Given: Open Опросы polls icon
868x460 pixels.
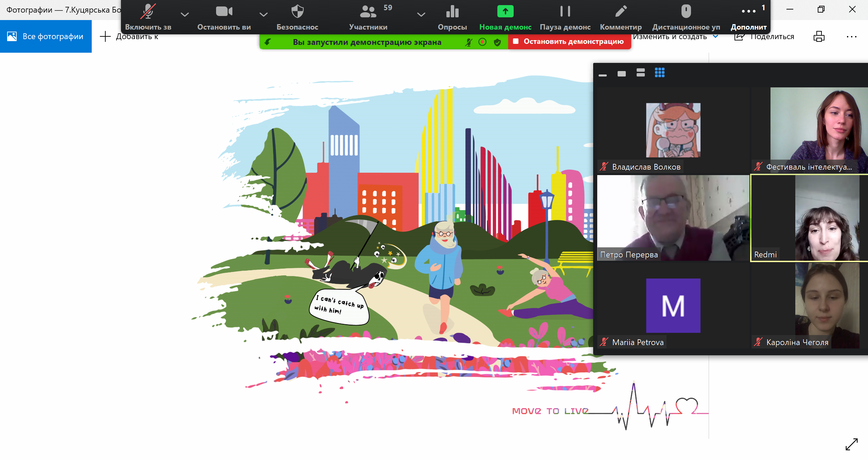Looking at the screenshot, I should point(452,12).
